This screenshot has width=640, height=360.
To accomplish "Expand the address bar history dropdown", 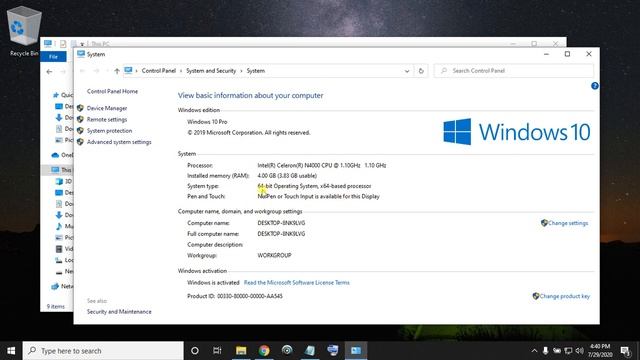I will coord(407,71).
